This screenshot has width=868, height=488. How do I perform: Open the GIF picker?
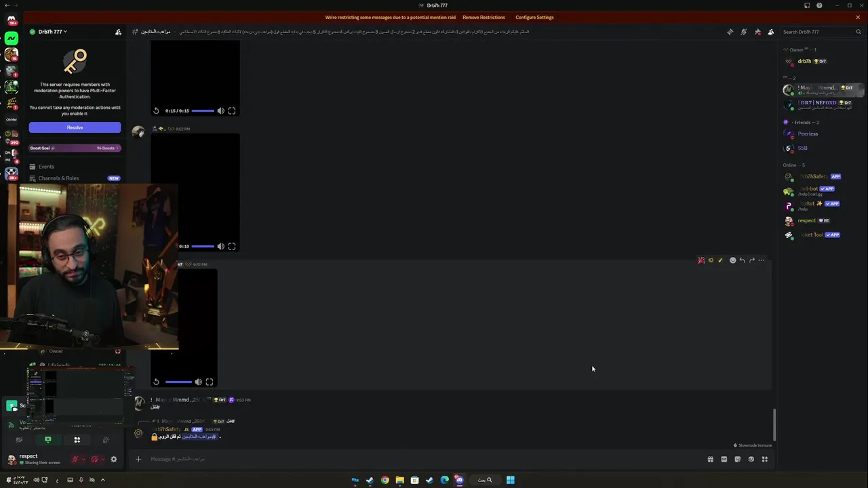tap(724, 459)
